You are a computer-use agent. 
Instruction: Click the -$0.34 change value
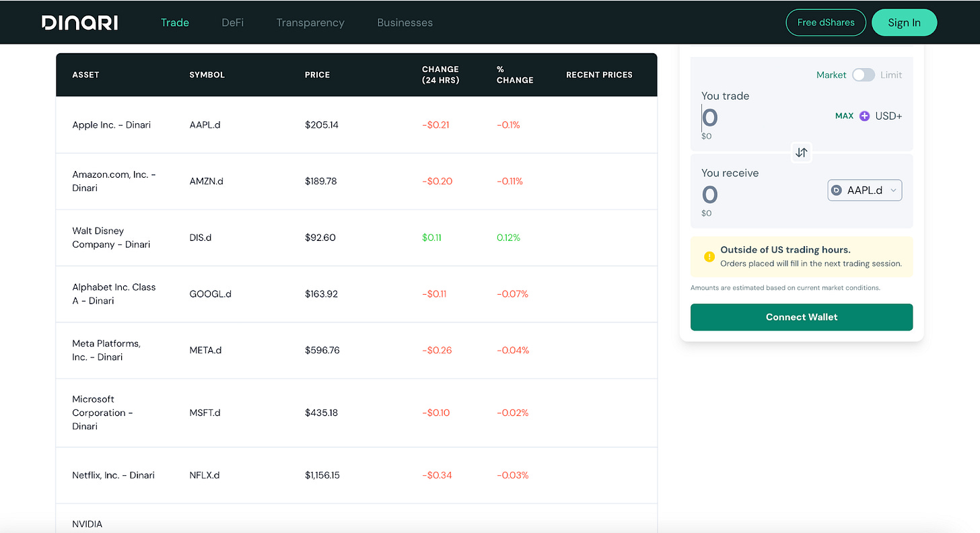[x=436, y=476]
